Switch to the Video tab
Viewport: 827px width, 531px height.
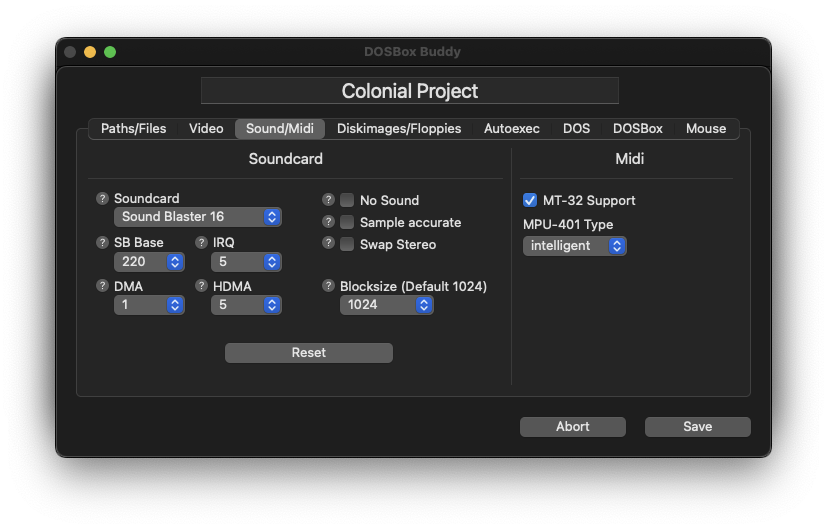pyautogui.click(x=206, y=129)
